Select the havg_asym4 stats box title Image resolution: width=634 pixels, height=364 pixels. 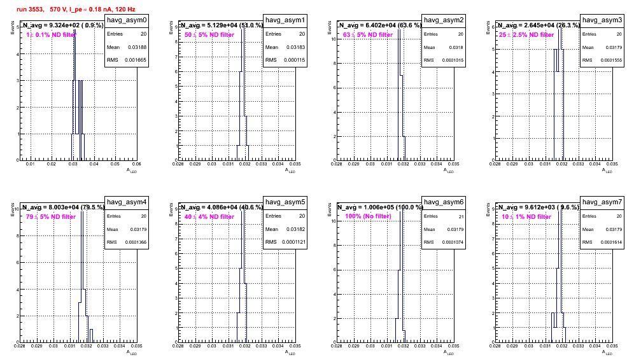click(127, 202)
